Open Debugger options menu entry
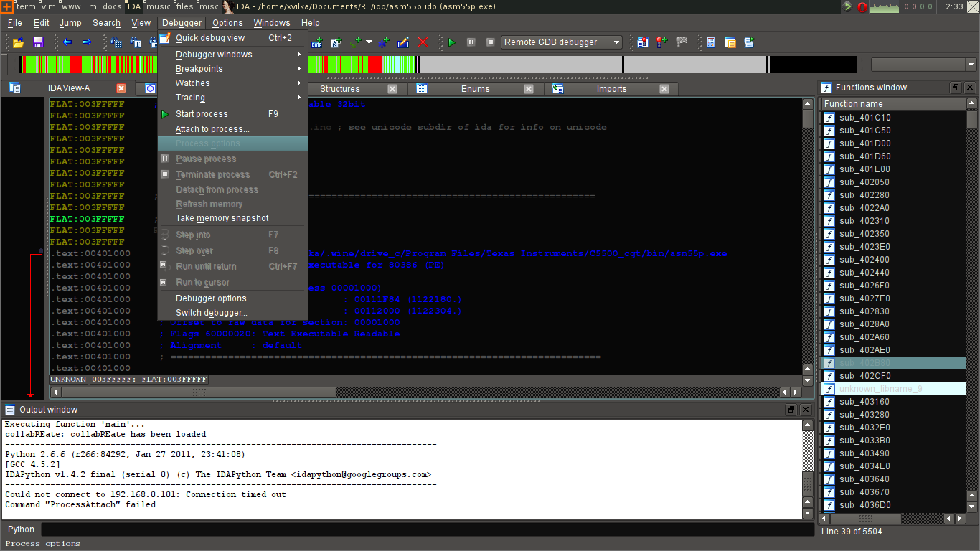Viewport: 980px width, 551px height. coord(232,298)
